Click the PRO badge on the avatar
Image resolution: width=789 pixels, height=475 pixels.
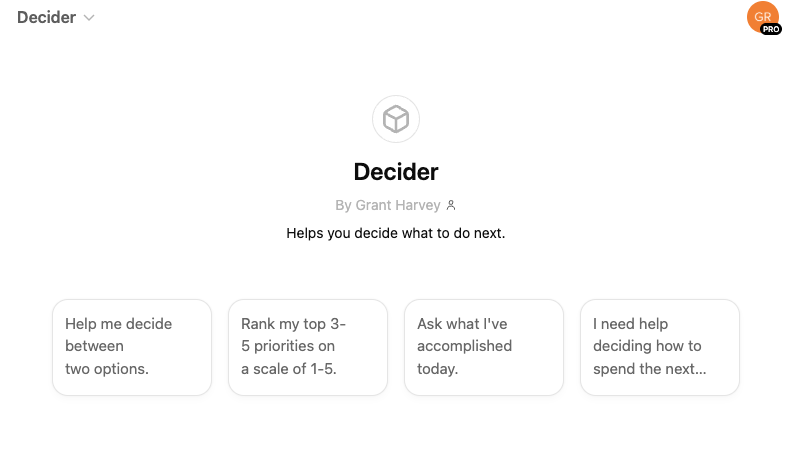[x=771, y=29]
